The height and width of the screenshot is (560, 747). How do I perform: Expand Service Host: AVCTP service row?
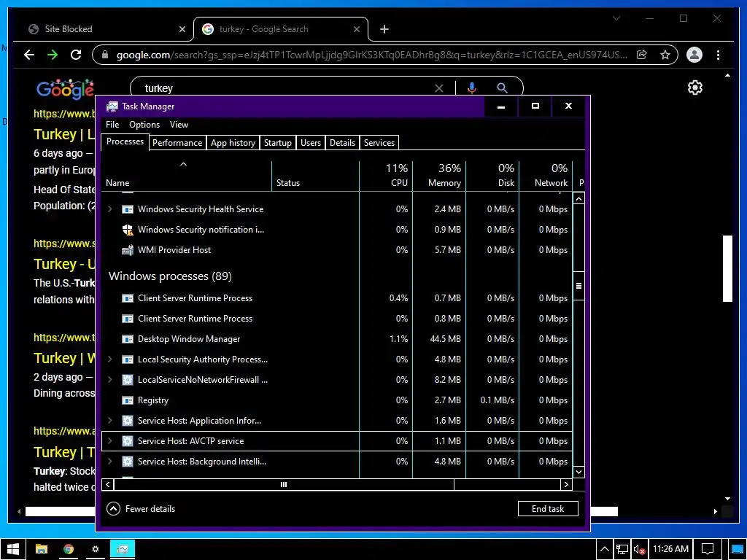[110, 441]
